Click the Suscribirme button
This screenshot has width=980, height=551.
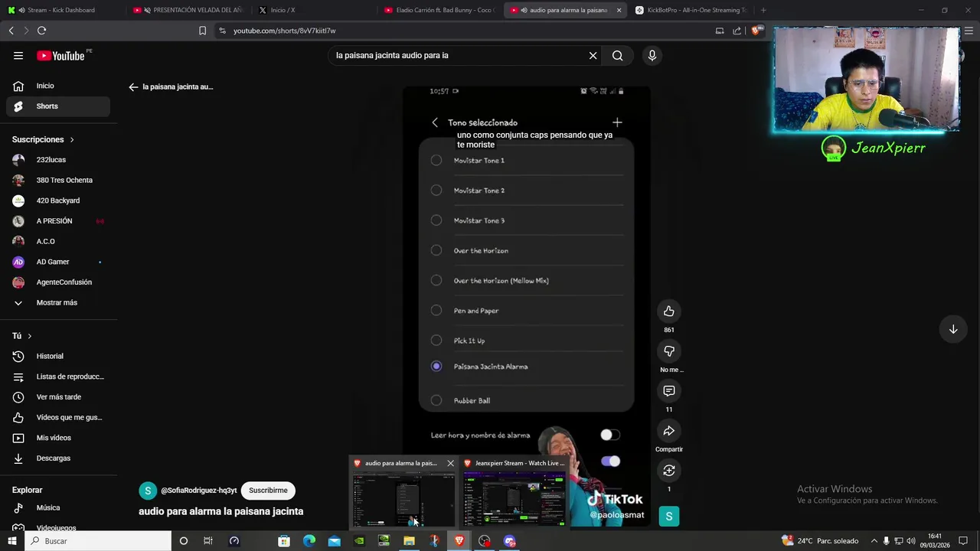pos(268,491)
